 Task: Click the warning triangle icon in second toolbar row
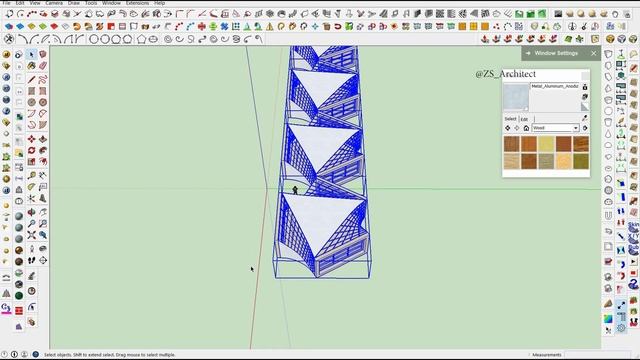tap(270, 27)
